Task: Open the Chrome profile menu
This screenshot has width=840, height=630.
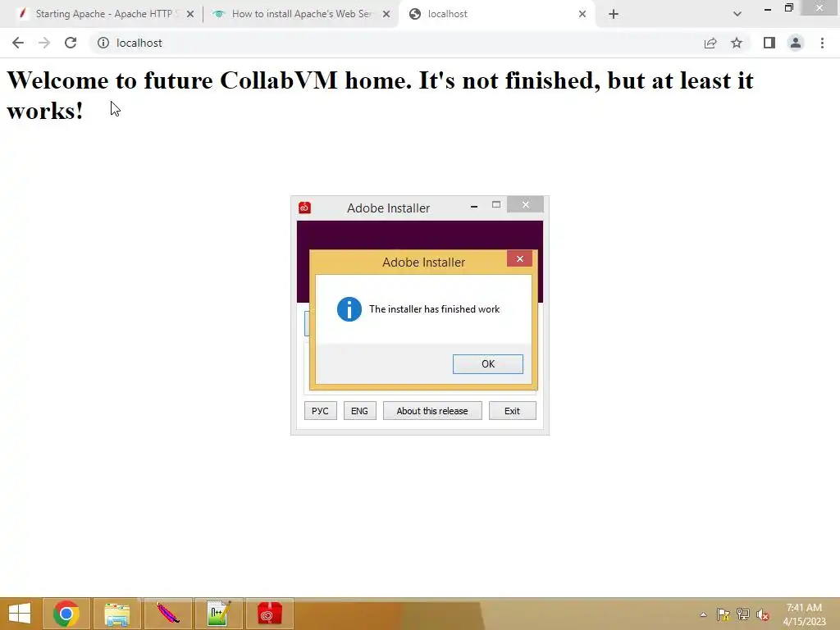Action: (796, 43)
